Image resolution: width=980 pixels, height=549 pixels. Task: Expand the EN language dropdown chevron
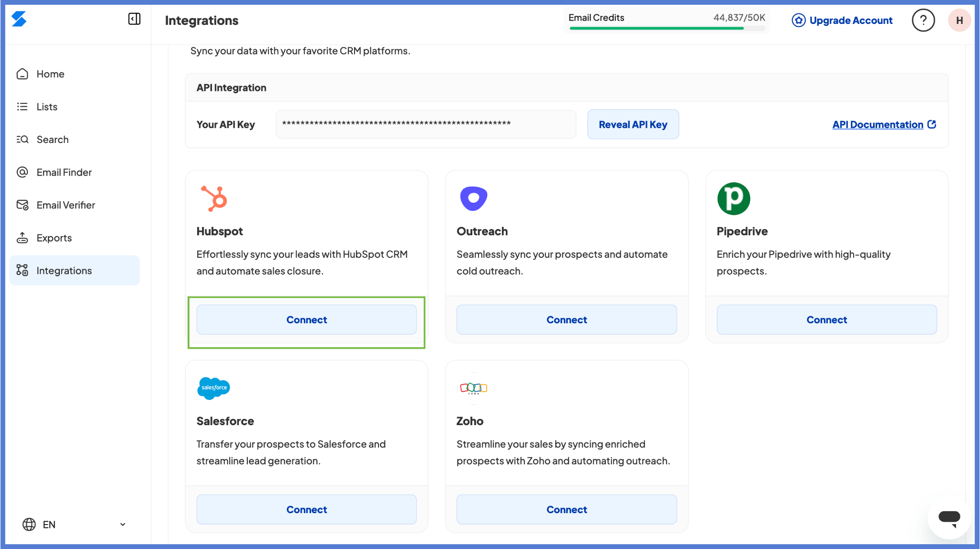[122, 524]
